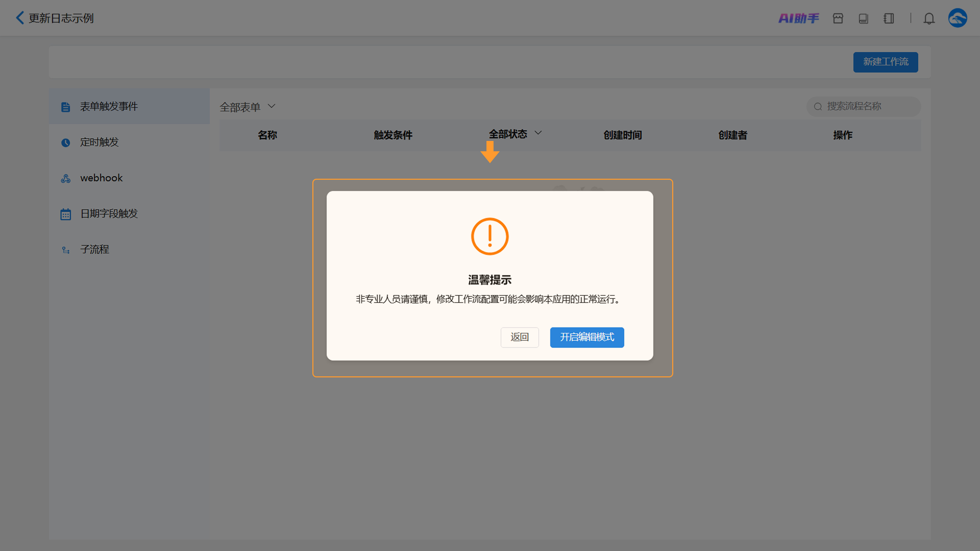Click the 日期字段触发 calendar icon

tap(65, 214)
